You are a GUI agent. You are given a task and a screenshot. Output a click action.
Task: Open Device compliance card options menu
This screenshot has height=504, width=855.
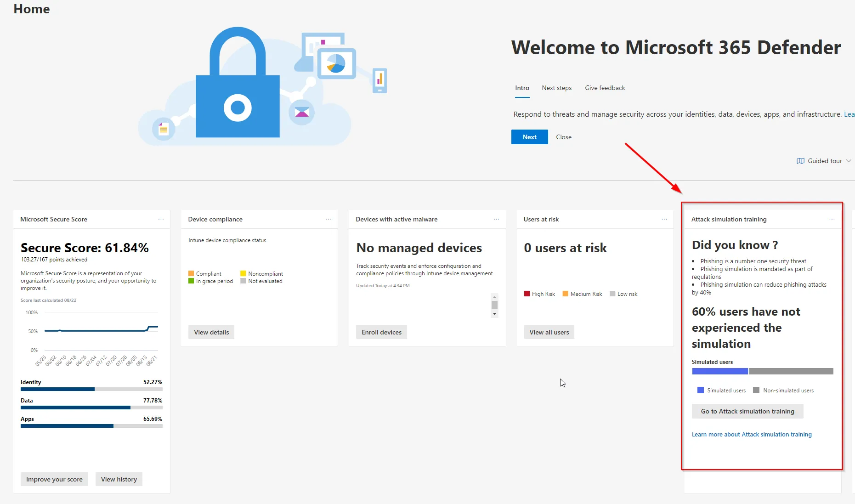point(328,219)
